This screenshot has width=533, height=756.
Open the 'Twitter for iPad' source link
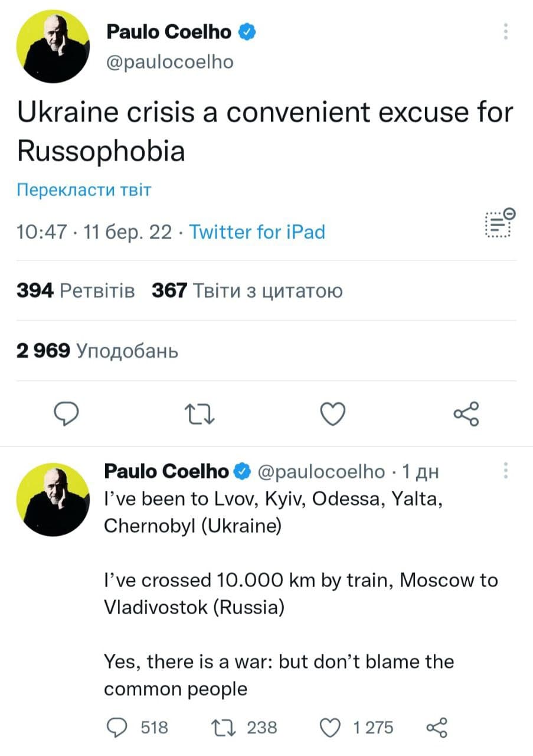click(257, 232)
